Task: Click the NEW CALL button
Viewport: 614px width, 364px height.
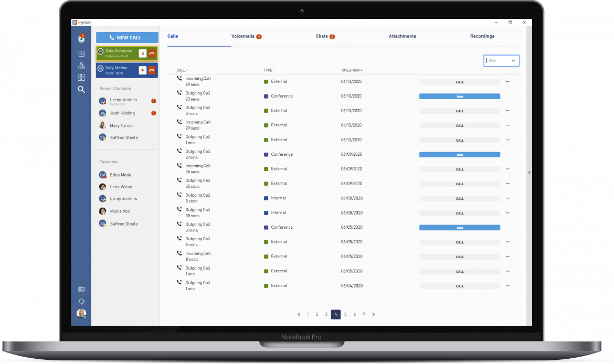Action: pyautogui.click(x=127, y=38)
